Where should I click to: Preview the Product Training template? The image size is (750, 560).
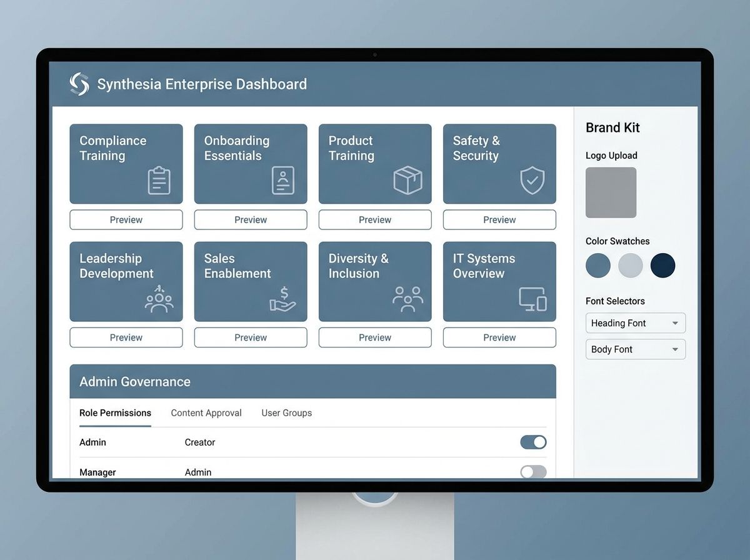pyautogui.click(x=375, y=220)
